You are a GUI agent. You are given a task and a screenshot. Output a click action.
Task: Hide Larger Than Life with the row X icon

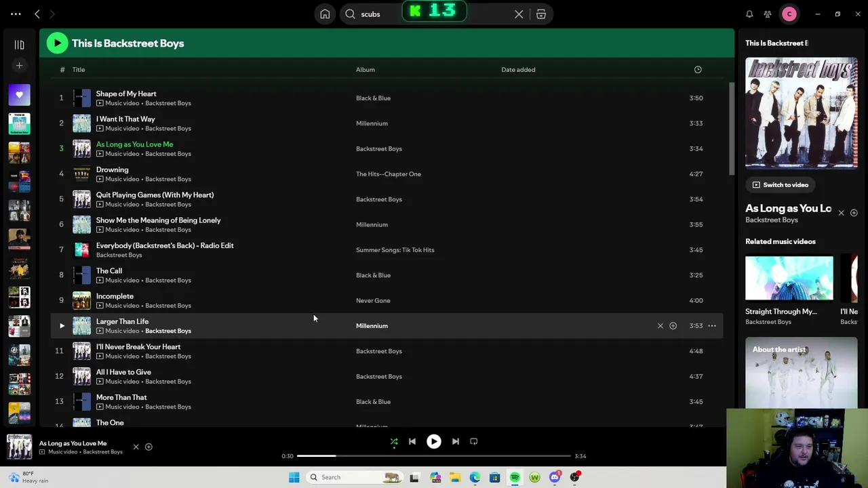pyautogui.click(x=660, y=326)
